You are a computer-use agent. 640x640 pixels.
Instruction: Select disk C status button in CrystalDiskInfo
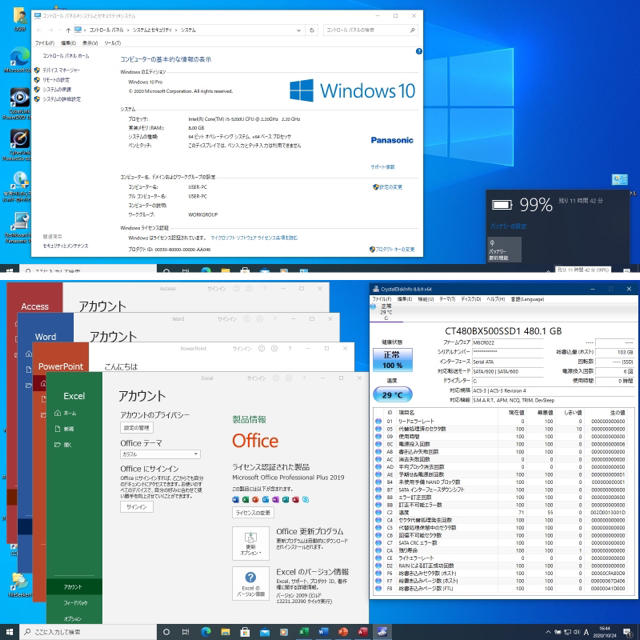384,311
